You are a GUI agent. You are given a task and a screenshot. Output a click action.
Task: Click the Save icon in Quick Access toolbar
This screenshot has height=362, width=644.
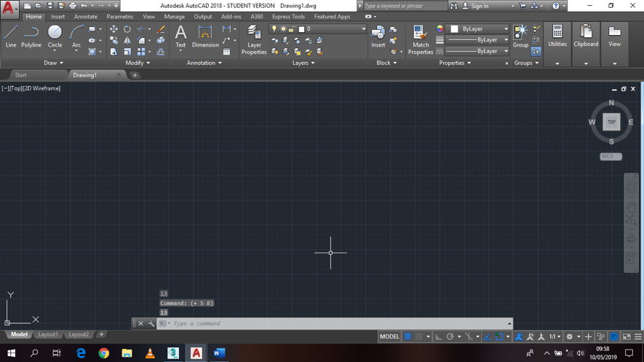49,6
